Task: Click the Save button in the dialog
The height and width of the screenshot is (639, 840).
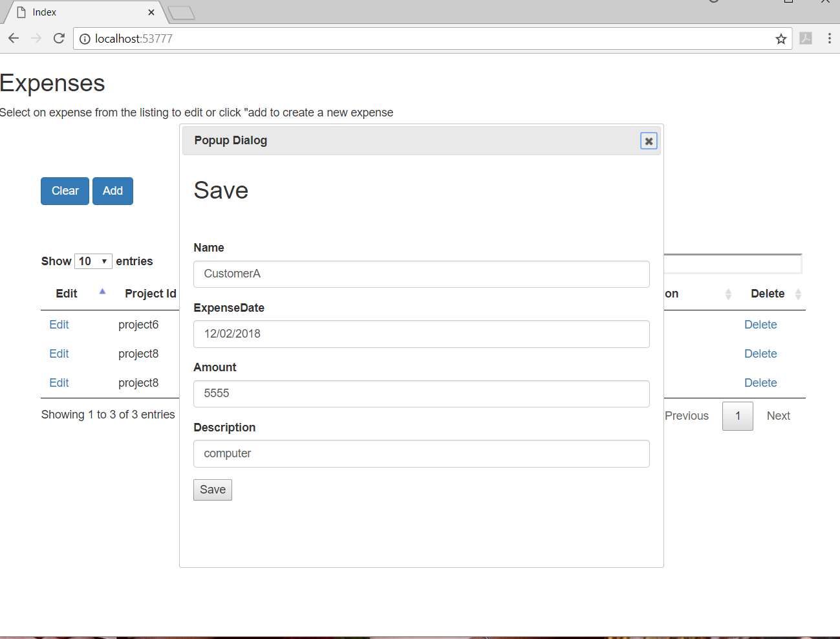Action: click(213, 490)
